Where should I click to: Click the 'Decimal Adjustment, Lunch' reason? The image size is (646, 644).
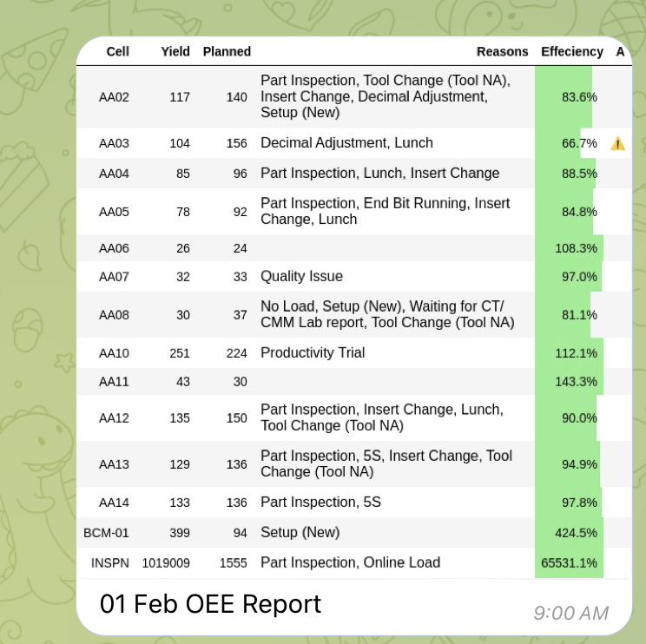(x=347, y=143)
